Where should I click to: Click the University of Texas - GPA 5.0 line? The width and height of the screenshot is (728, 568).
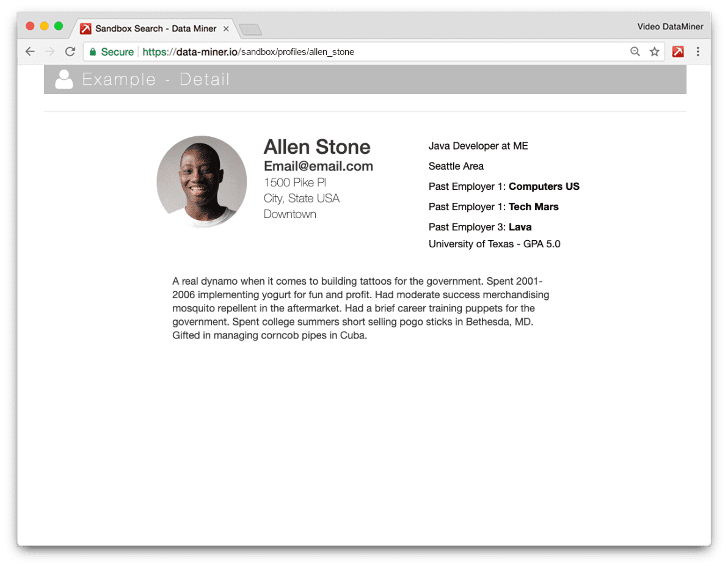click(x=494, y=244)
